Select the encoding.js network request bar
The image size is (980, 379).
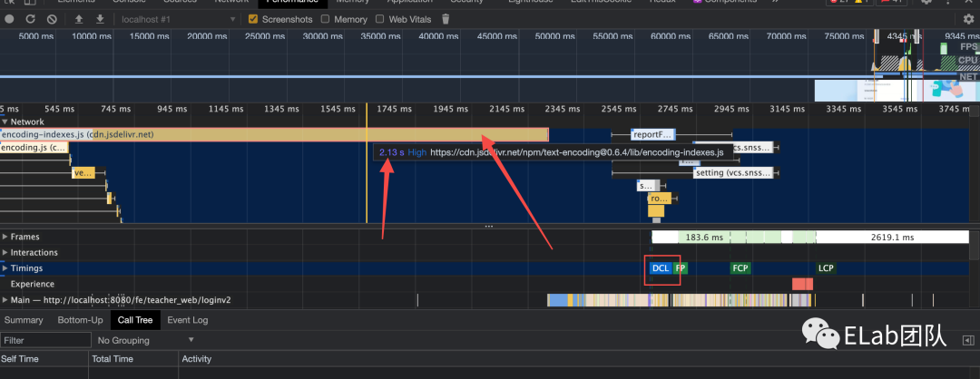[x=34, y=148]
